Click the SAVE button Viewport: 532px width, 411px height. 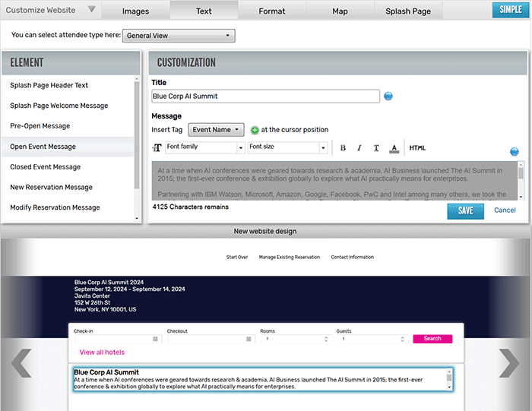[x=465, y=211]
